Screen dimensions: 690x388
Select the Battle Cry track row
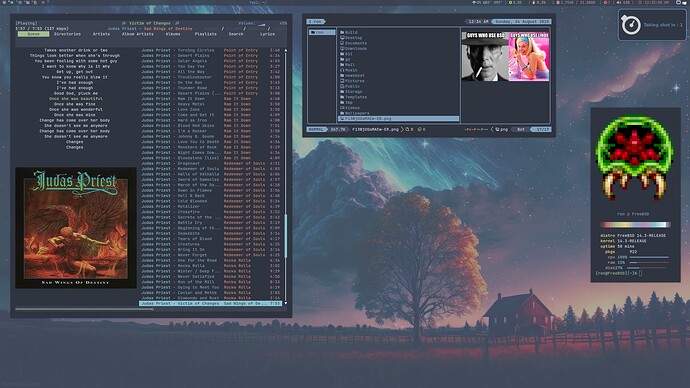click(211, 223)
